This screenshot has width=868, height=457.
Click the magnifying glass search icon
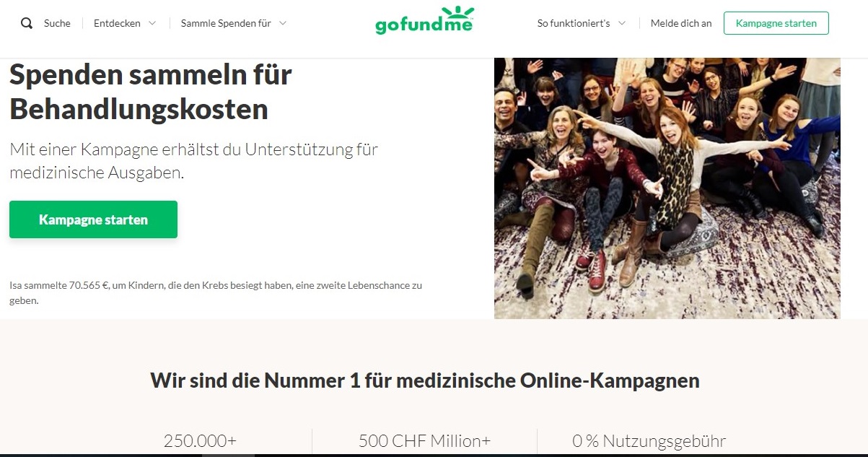tap(27, 23)
